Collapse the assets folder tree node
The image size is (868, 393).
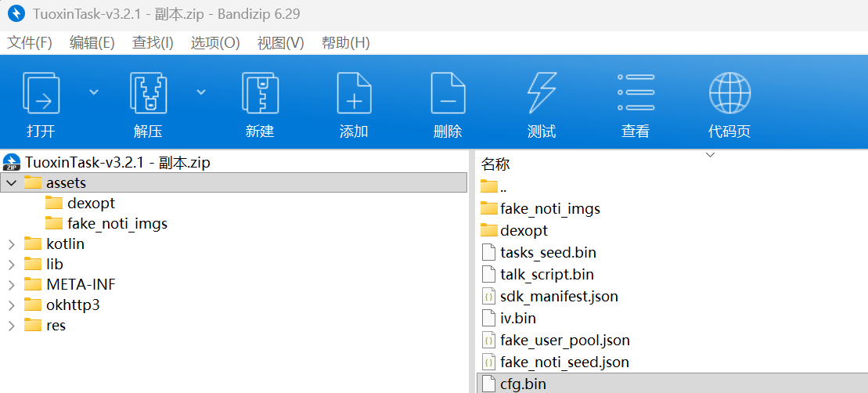pyautogui.click(x=11, y=182)
